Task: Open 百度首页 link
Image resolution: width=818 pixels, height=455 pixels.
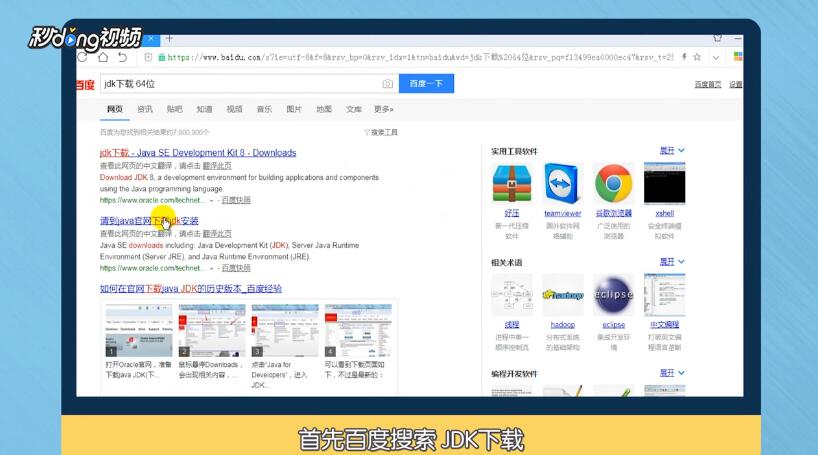Action: [x=707, y=84]
